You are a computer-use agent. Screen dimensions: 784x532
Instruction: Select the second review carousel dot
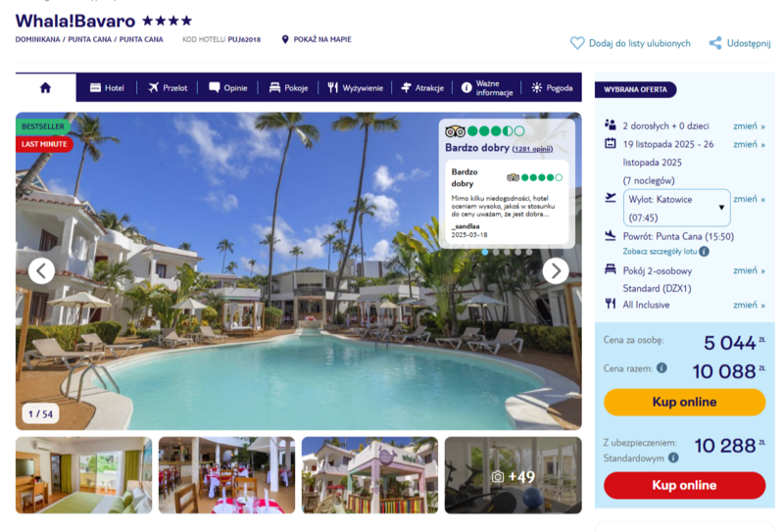click(496, 252)
